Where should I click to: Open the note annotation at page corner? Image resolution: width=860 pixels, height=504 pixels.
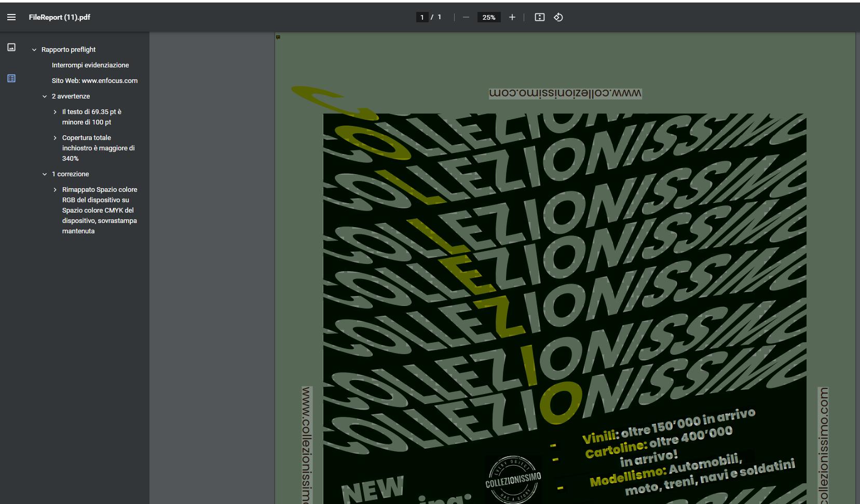(x=278, y=37)
